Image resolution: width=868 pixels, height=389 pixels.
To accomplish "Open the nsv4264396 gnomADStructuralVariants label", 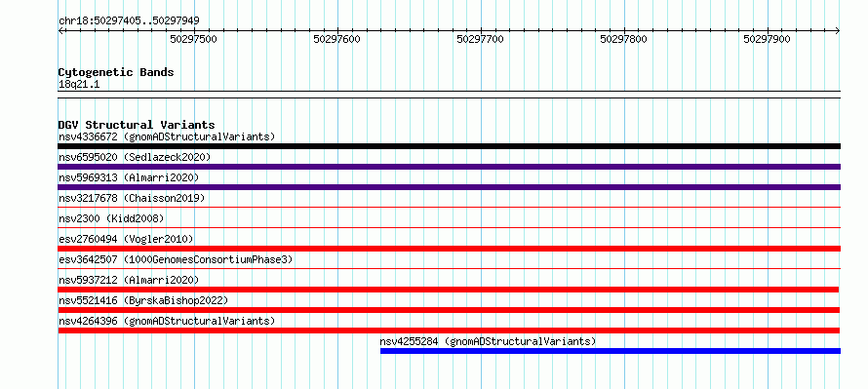I will click(x=167, y=321).
